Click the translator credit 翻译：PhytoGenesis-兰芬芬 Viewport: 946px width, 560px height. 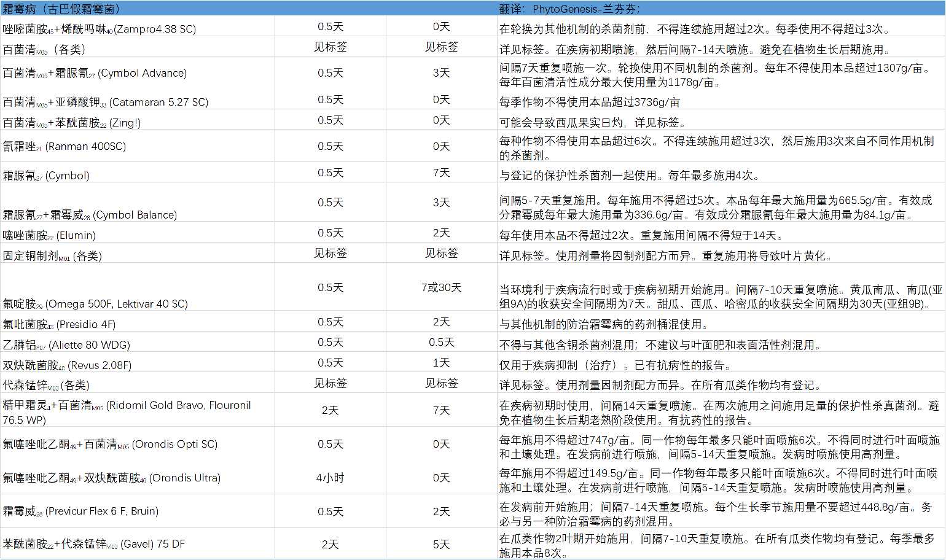tap(569, 9)
